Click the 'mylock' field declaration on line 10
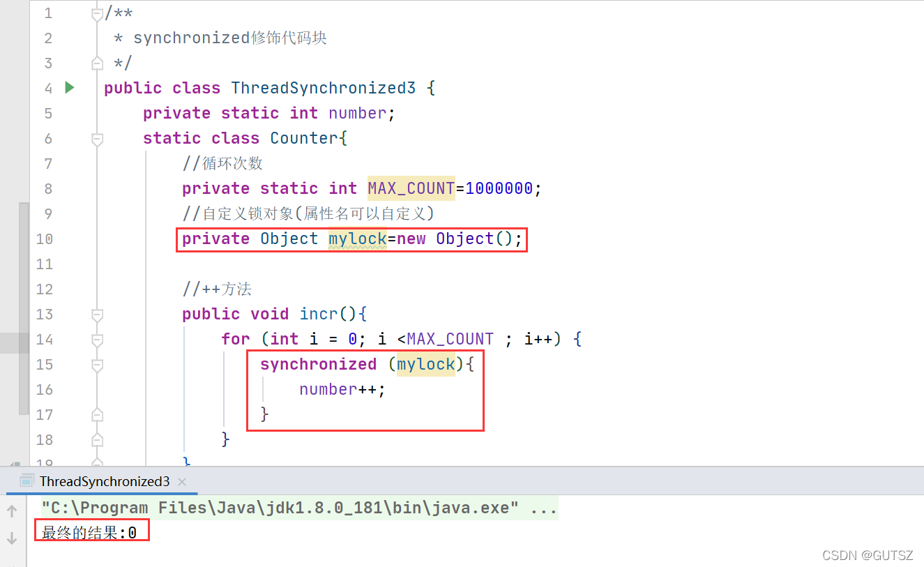This screenshot has width=924, height=567. [358, 239]
